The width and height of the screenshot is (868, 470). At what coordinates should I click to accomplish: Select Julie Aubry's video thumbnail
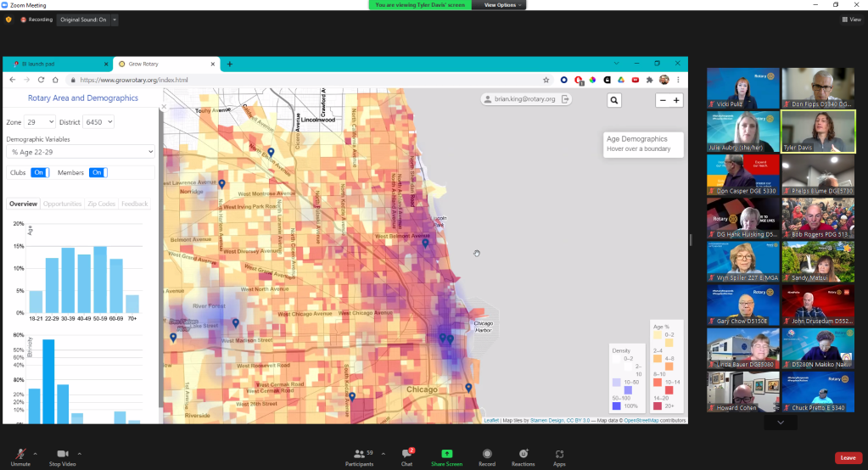coord(743,131)
